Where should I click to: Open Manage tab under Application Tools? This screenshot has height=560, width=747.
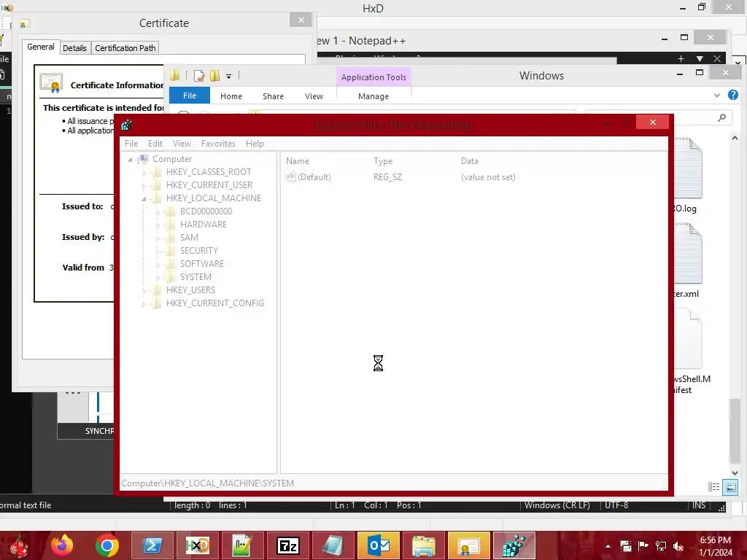pyautogui.click(x=373, y=96)
